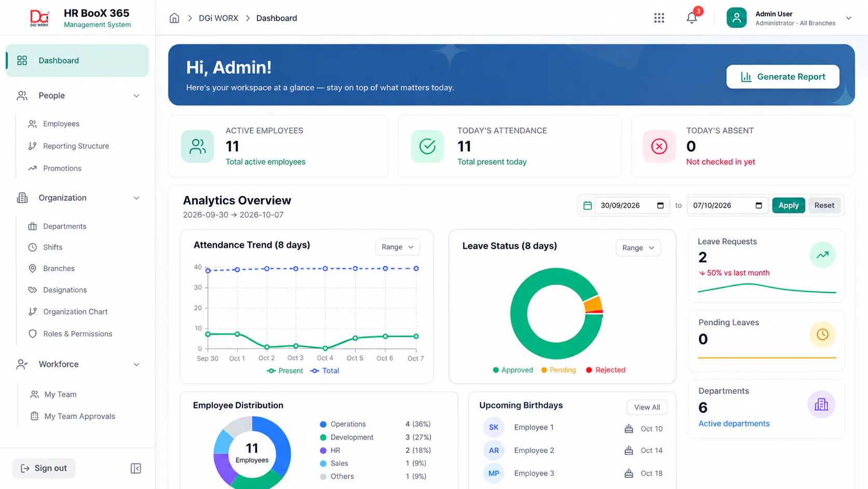Click the Admin User avatar icon
Screen dimensions: 868x489
click(736, 18)
